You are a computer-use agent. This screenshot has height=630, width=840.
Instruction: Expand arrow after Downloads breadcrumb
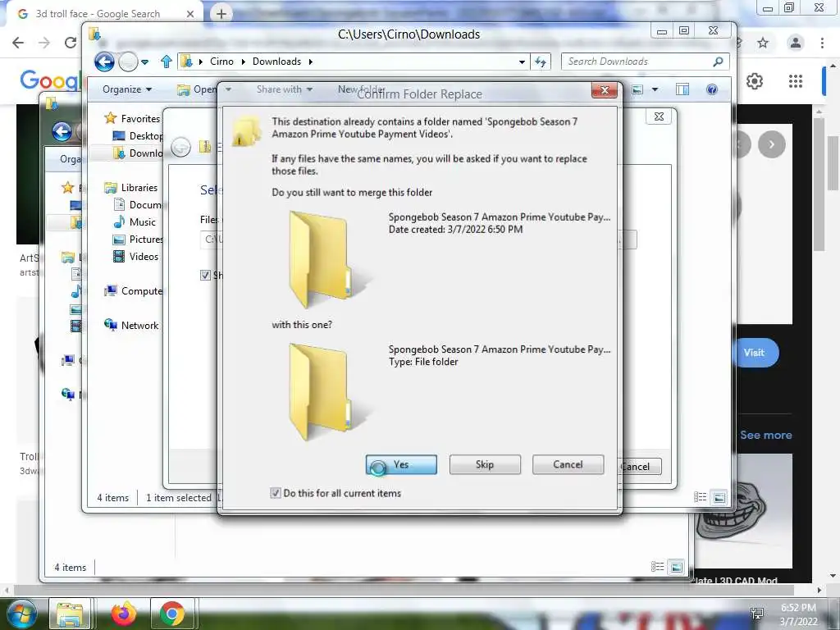310,62
